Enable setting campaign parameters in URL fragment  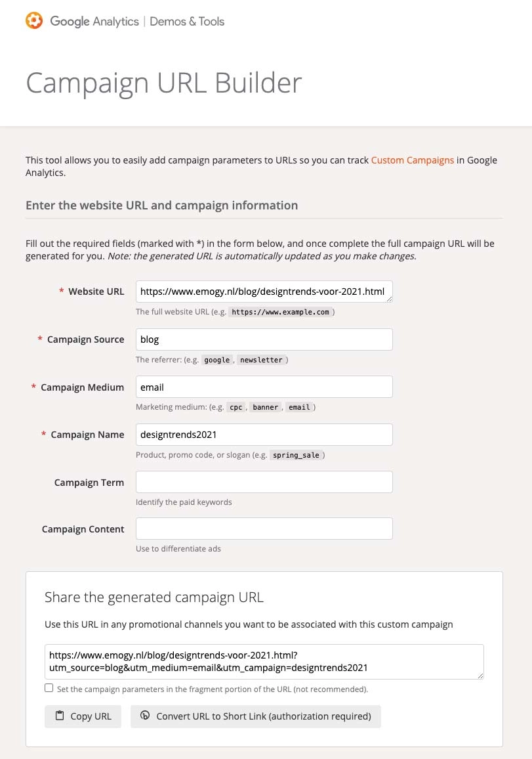(49, 687)
